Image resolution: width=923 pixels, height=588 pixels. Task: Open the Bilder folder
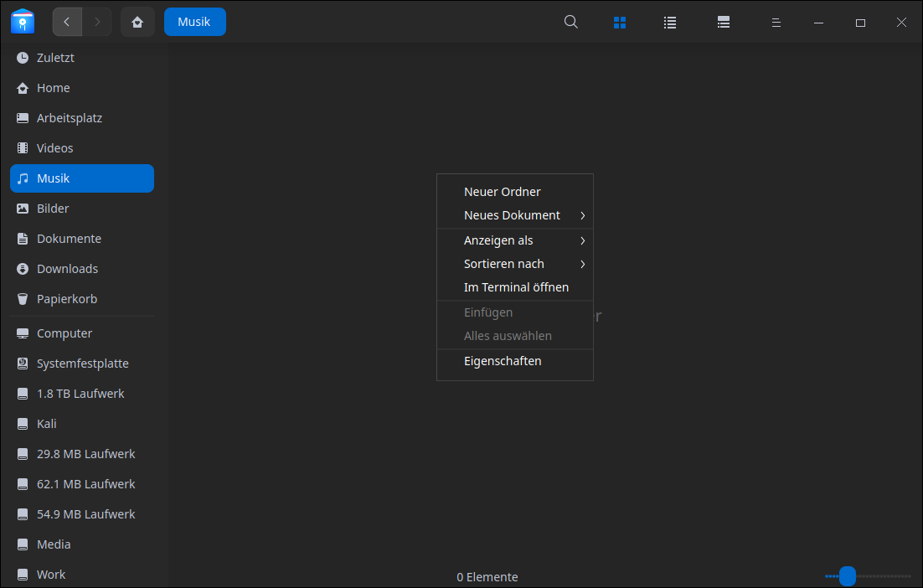[x=52, y=208]
